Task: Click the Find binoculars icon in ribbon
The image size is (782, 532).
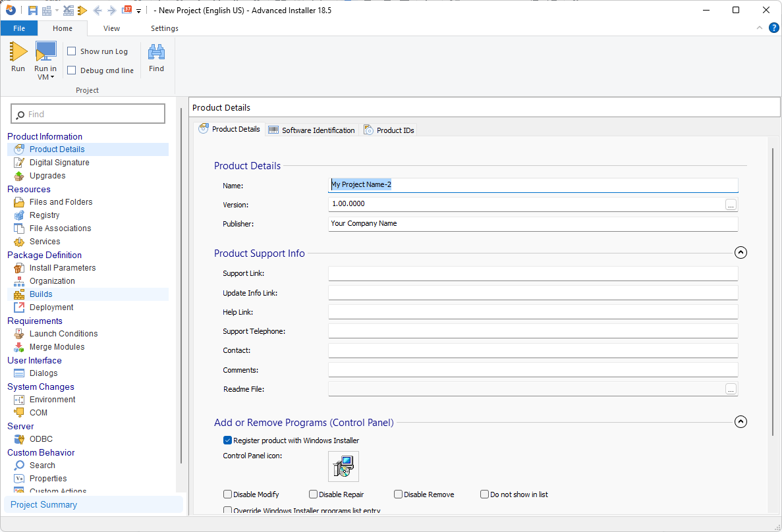Action: [x=156, y=52]
